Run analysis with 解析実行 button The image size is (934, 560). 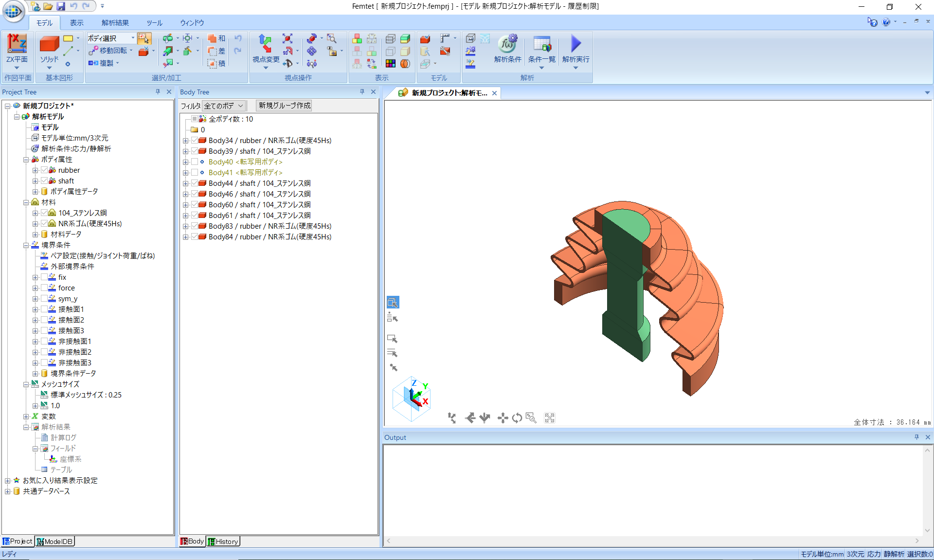[575, 45]
